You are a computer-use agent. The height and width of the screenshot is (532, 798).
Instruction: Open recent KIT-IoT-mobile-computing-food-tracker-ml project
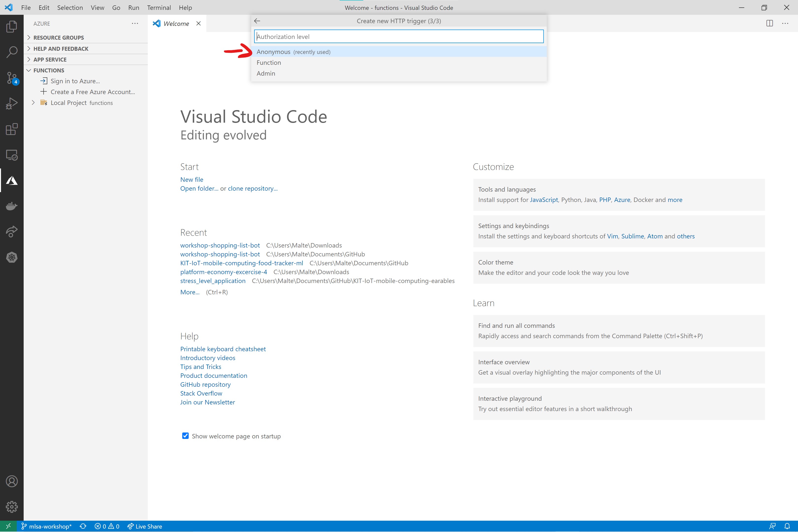click(242, 263)
